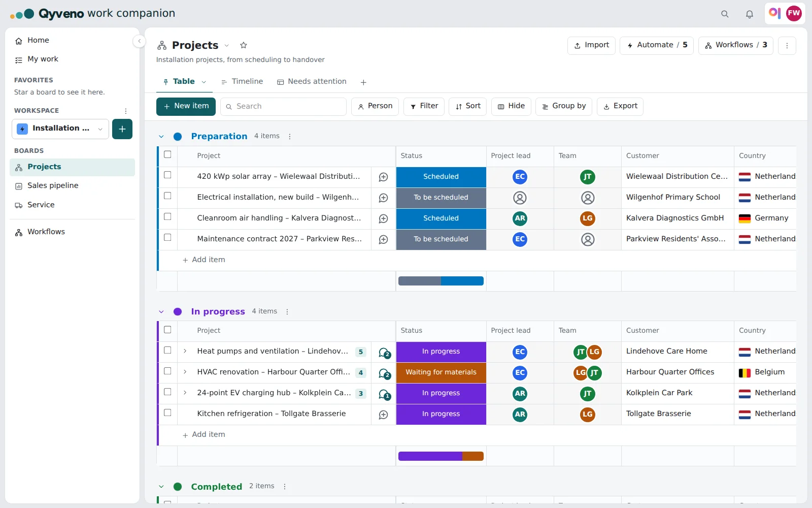Open the search magnifier in top bar
This screenshot has height=508, width=812.
(725, 14)
